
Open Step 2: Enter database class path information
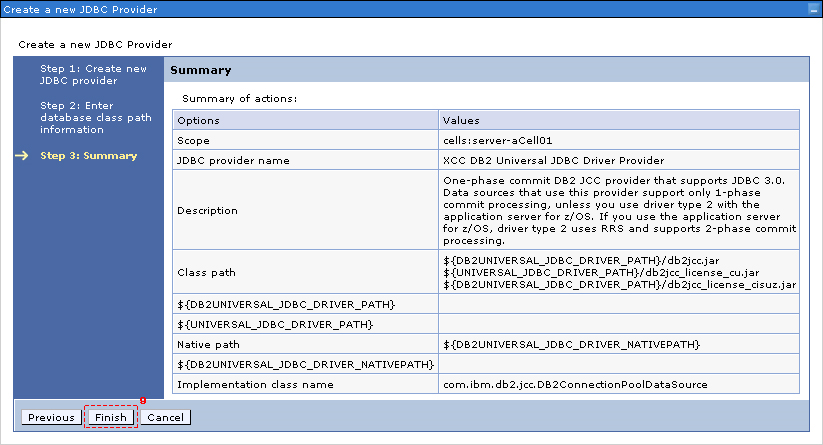tap(96, 117)
